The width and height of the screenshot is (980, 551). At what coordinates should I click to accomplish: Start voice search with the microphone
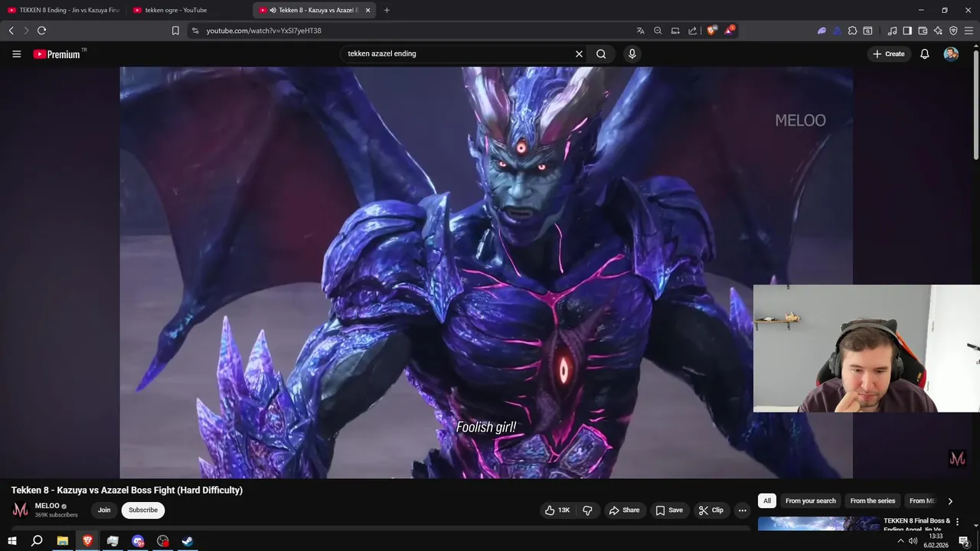(x=632, y=54)
